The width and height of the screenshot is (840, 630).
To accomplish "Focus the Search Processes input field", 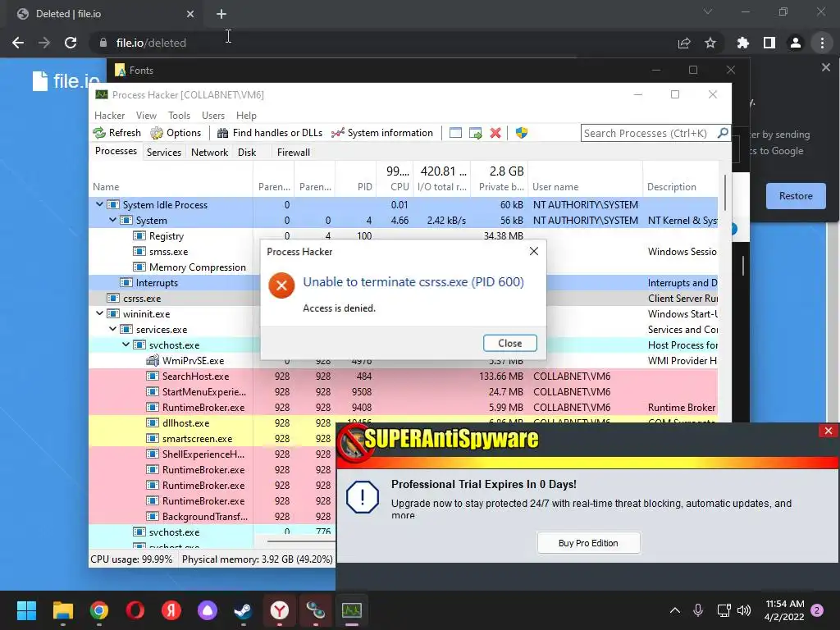I will (650, 133).
